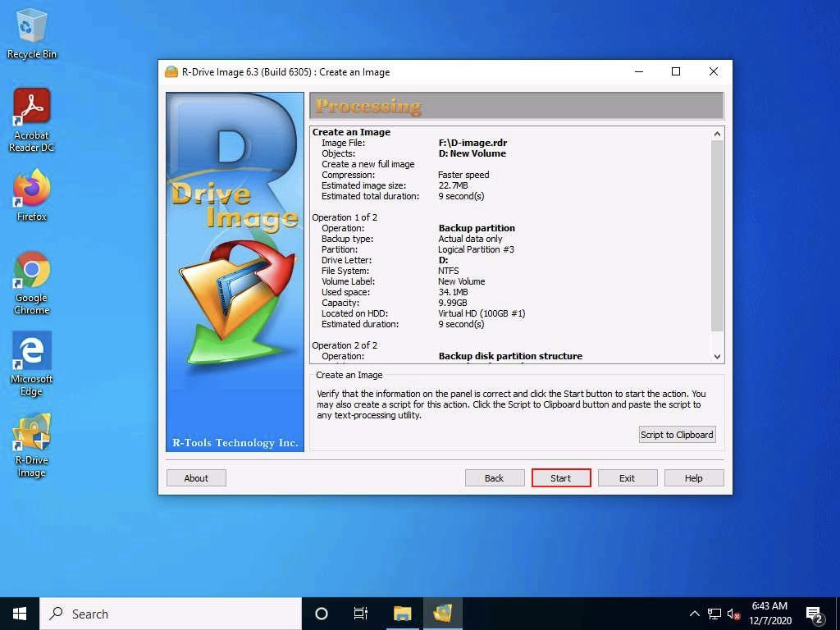
Task: Click the 'Create a new full image' line
Action: pos(368,164)
